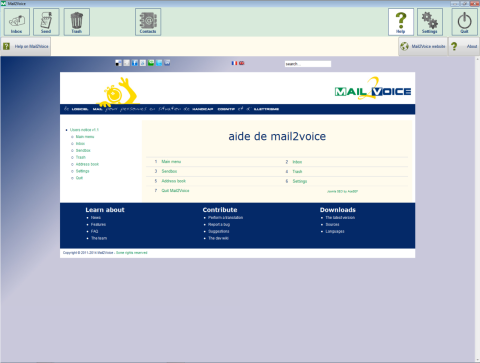Image resolution: width=480 pixels, height=363 pixels.
Task: Click the Facebook share icon
Action: pyautogui.click(x=135, y=63)
